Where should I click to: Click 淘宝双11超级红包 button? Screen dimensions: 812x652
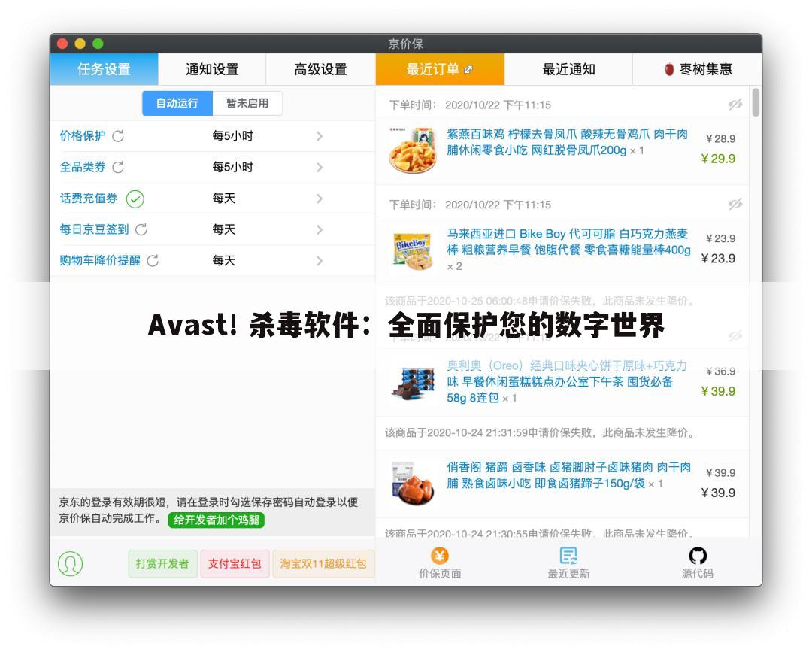click(323, 563)
